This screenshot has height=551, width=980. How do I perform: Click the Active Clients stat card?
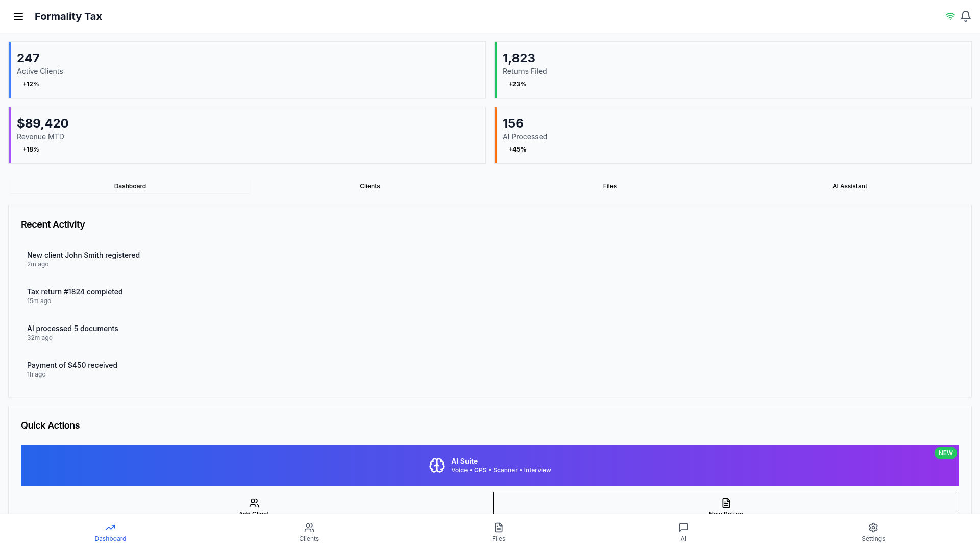pyautogui.click(x=247, y=70)
